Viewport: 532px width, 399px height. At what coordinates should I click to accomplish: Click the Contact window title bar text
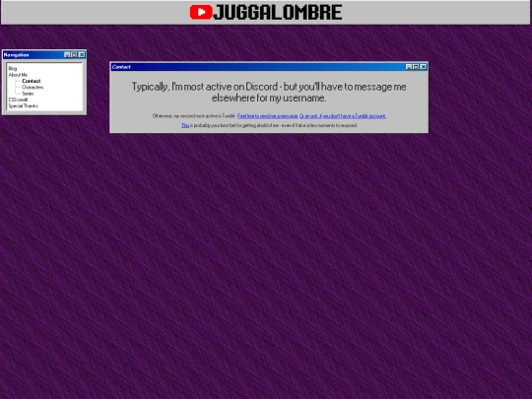121,67
